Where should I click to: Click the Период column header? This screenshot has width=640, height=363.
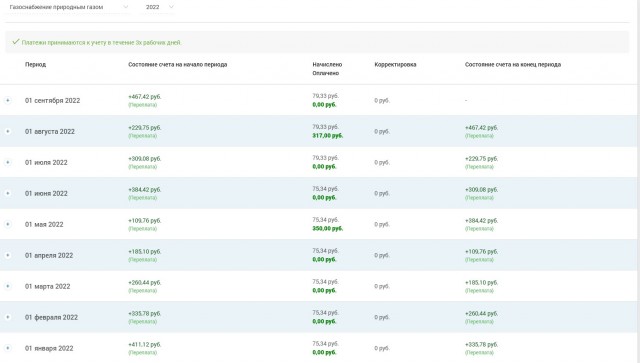point(36,65)
